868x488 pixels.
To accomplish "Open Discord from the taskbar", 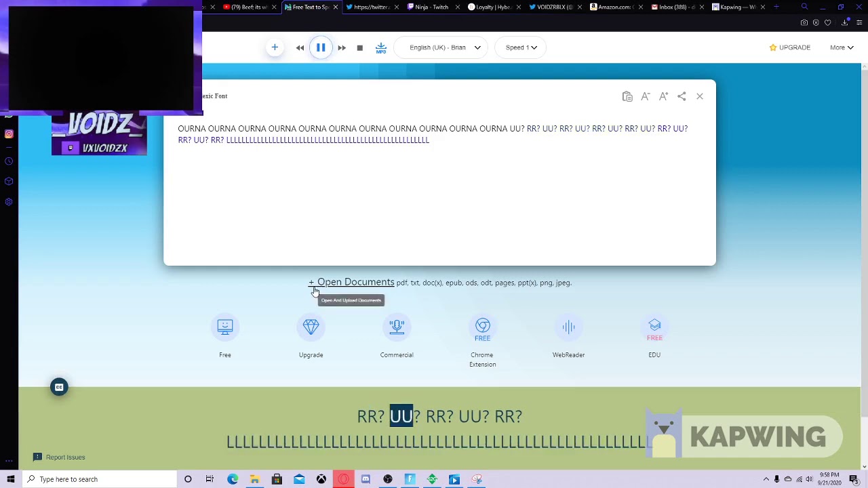I will pyautogui.click(x=366, y=479).
